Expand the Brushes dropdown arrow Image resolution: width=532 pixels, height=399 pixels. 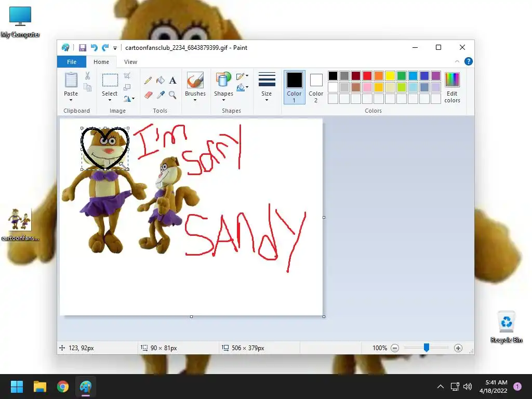coord(195,100)
